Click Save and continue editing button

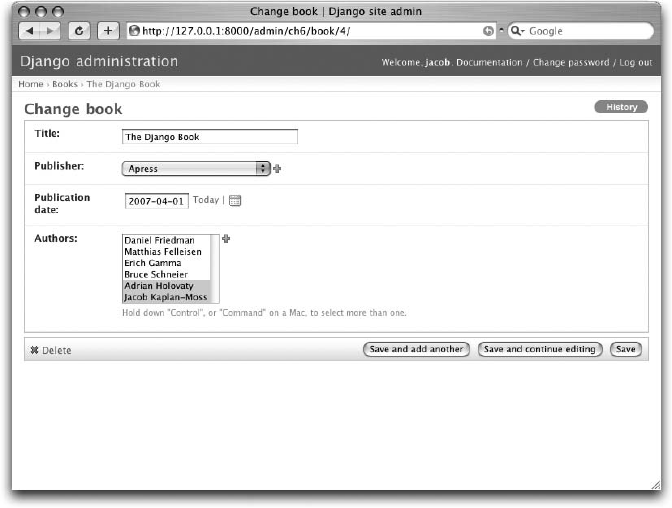540,349
